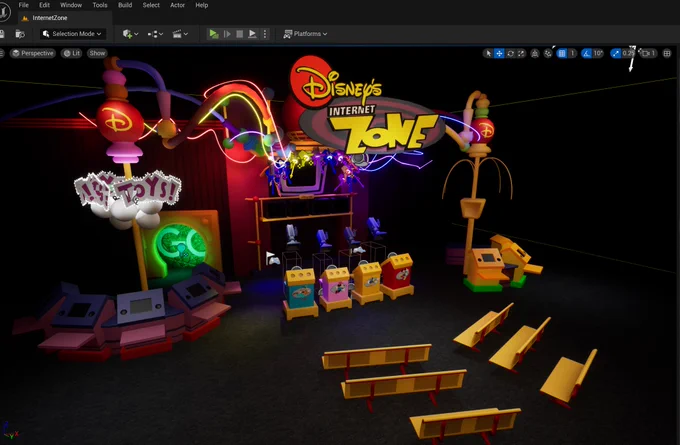Open the Selection Mode dropdown
Viewport: 680px width, 445px height.
tap(72, 34)
